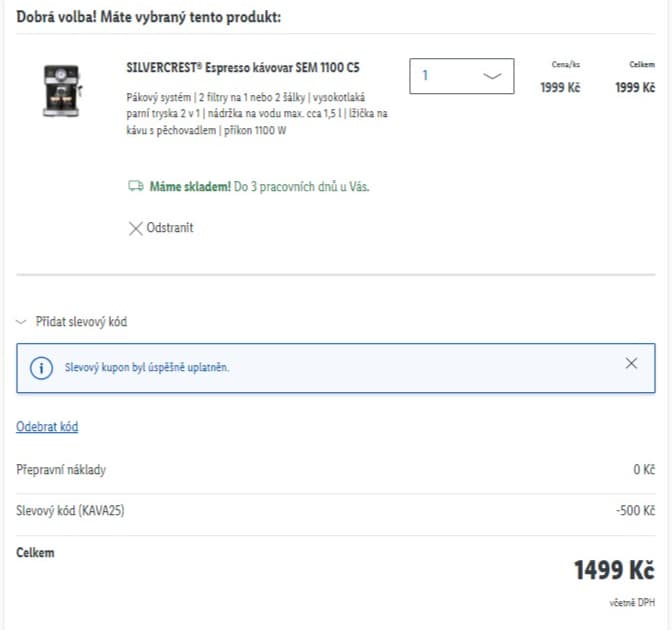
Task: Click the Slevový kód (KAVA25) row label
Action: pyautogui.click(x=70, y=510)
